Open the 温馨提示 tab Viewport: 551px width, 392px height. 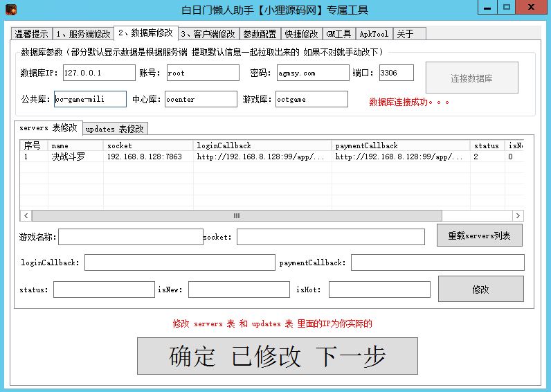pyautogui.click(x=32, y=34)
